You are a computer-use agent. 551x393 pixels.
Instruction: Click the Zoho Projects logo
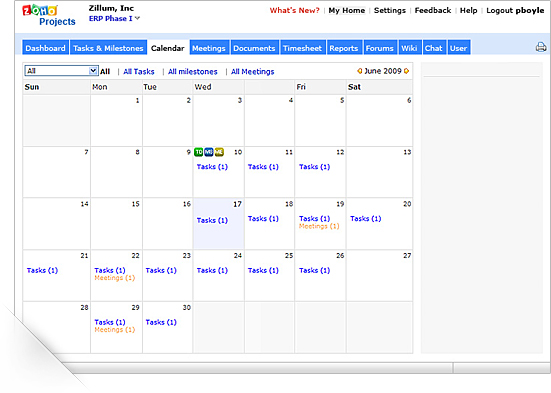click(49, 15)
